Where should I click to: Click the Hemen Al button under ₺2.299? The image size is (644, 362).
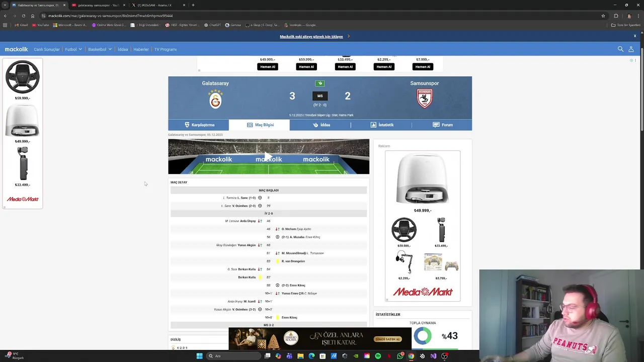pos(384,66)
